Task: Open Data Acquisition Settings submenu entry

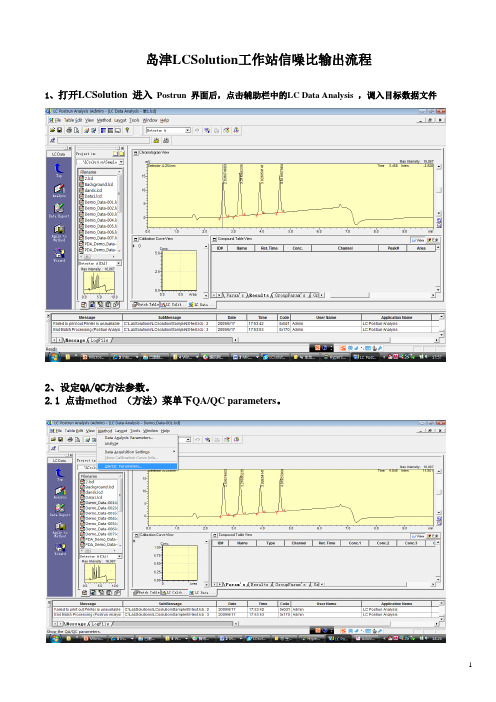Action: 140,452
